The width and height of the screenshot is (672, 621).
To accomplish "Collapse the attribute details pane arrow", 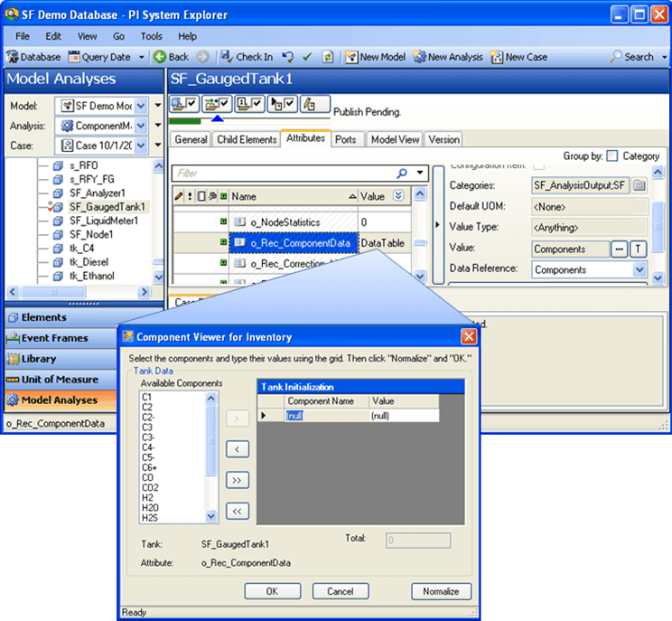I will 437,225.
